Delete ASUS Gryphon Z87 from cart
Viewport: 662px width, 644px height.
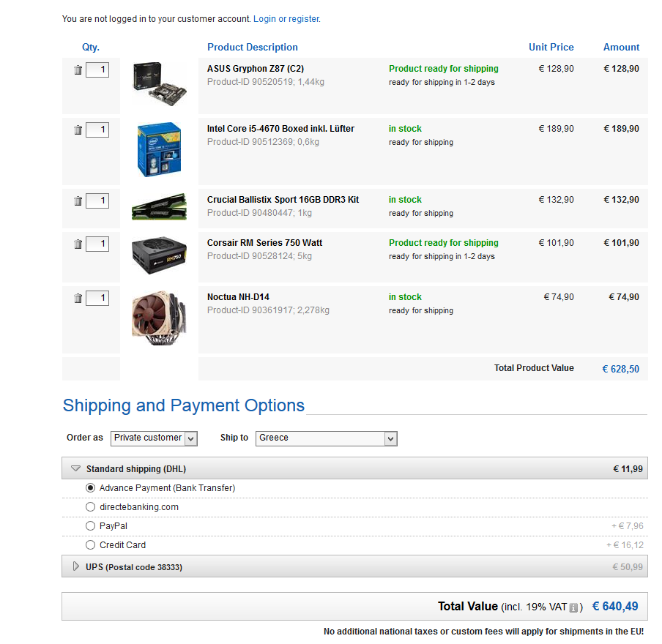(78, 70)
